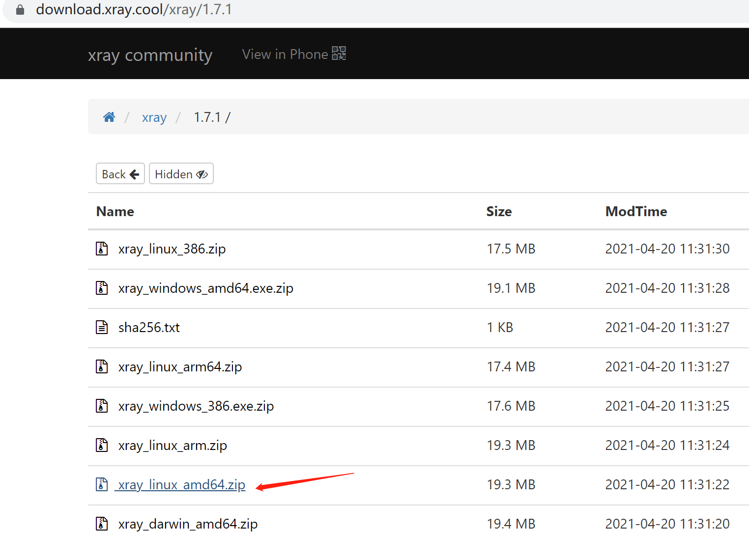Click the 17.4 MB size value
749x560 pixels.
(511, 366)
